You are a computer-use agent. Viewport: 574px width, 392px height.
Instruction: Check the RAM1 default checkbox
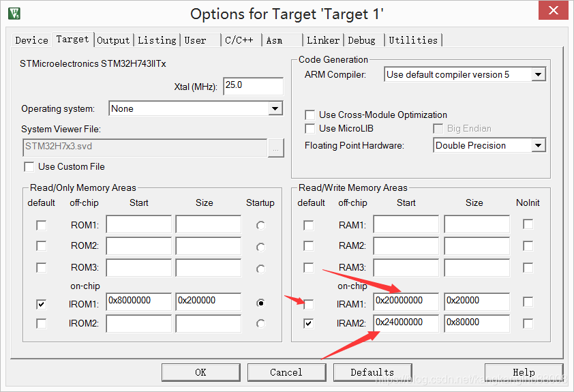(x=309, y=225)
